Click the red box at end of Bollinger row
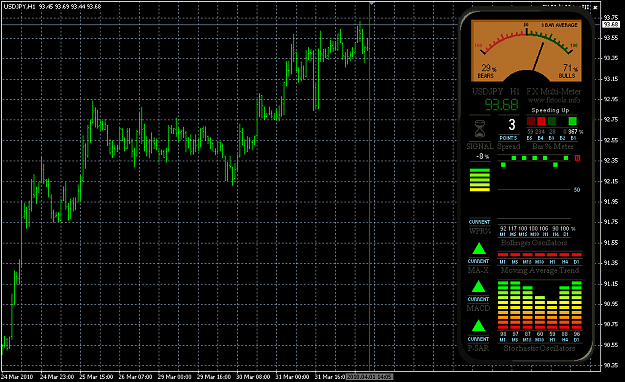Screen dimensions: 625x382 577,158
